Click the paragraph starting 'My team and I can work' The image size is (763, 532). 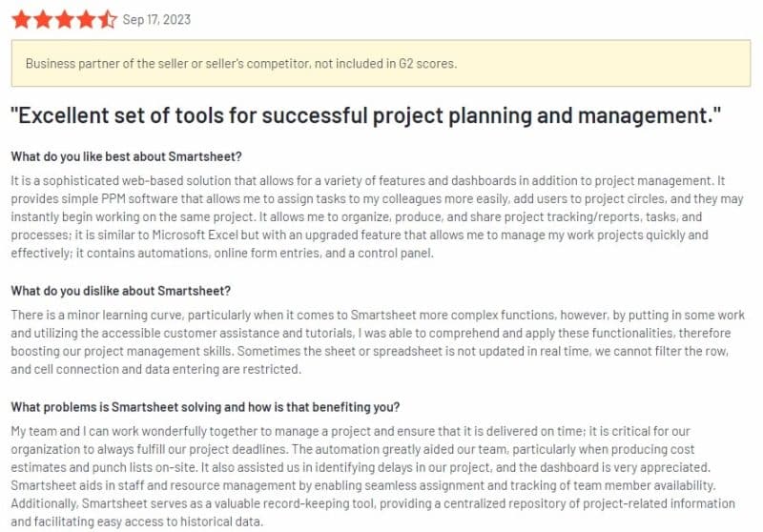373,476
